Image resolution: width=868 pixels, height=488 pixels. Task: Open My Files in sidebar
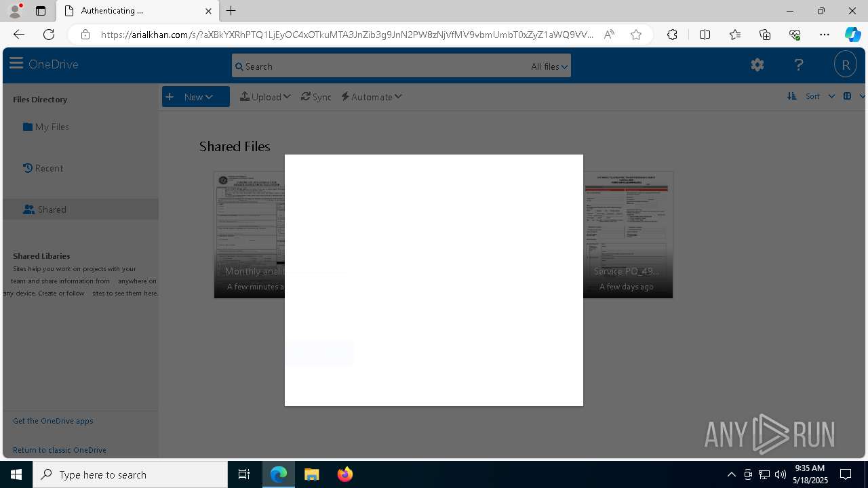[46, 127]
